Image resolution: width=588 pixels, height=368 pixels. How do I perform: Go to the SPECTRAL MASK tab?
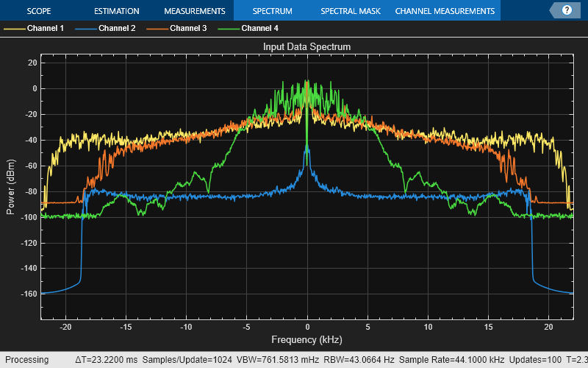click(350, 11)
